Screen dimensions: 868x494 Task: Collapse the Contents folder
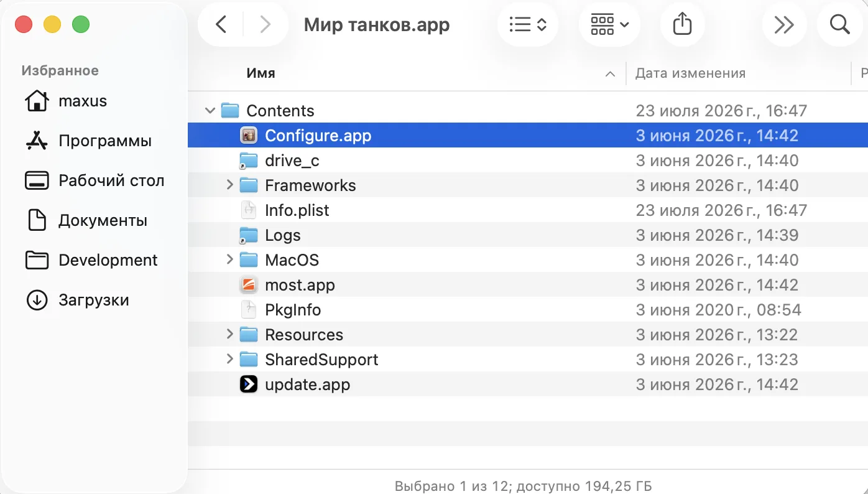pos(210,111)
